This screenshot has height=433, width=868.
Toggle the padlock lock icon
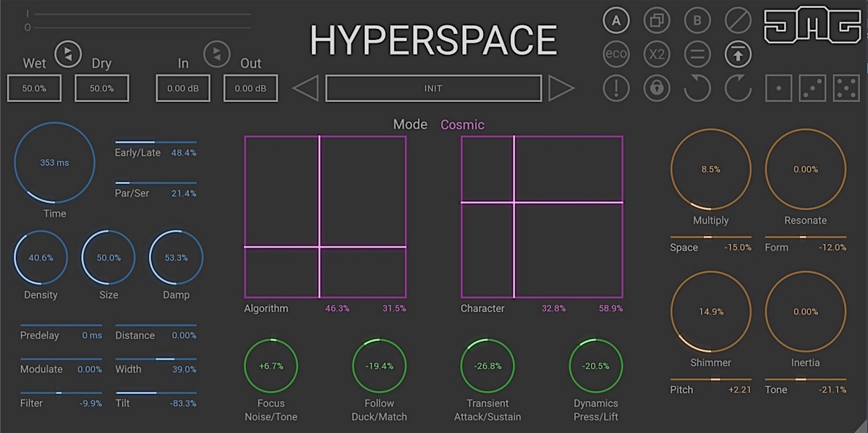pos(657,88)
